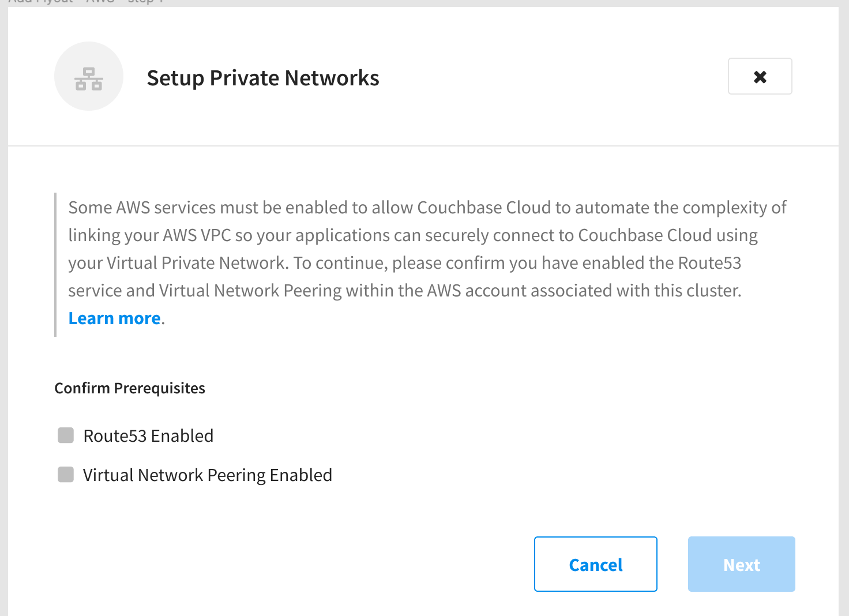
Task: Click the Virtual Network Peering checkbox square
Action: click(65, 475)
